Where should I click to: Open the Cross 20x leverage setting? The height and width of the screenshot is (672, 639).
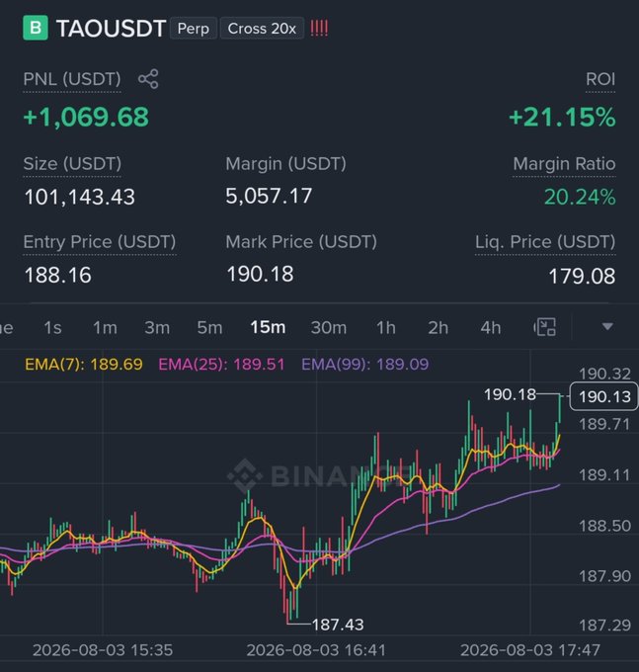coord(262,29)
